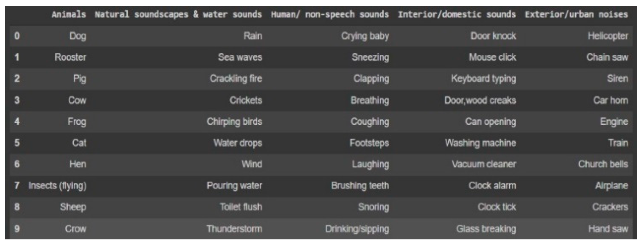
Task: Select the Crackling fire cell
Action: point(236,79)
